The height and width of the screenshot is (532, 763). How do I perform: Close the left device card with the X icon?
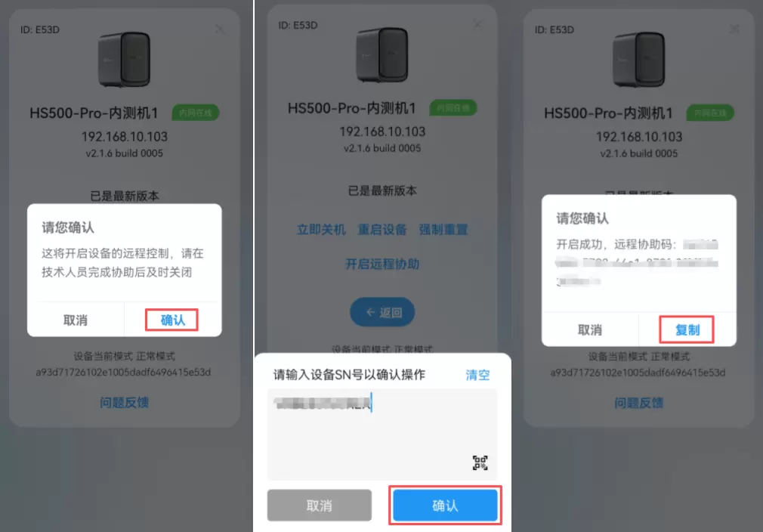[x=220, y=29]
